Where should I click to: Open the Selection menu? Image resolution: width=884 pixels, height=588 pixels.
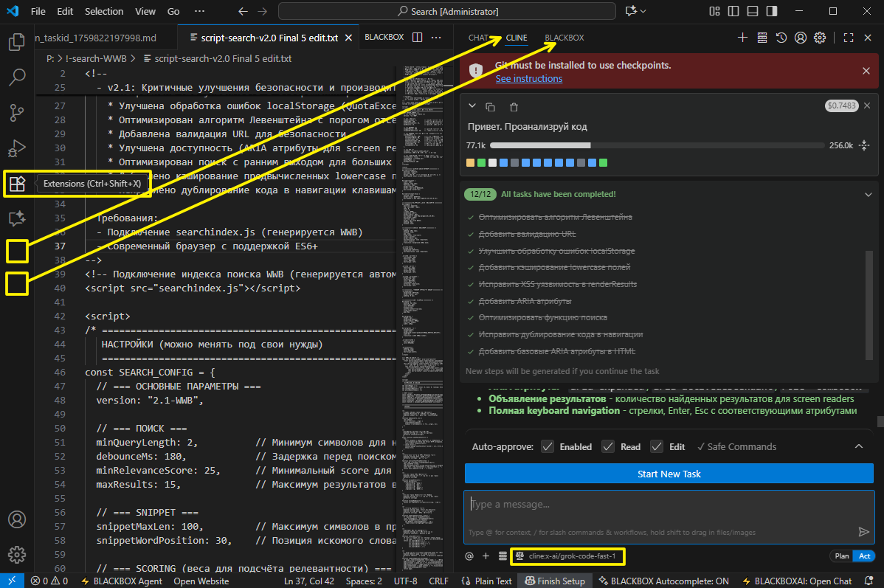point(104,11)
